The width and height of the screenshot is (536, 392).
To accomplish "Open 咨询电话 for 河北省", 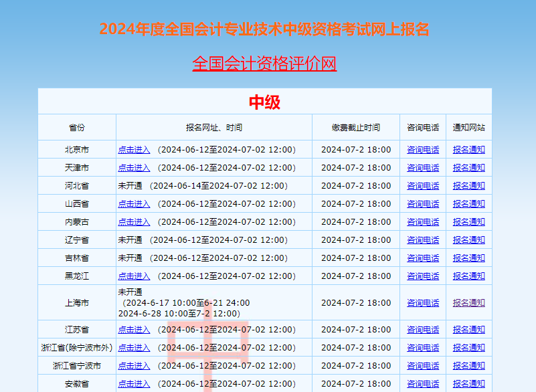I will tap(423, 185).
